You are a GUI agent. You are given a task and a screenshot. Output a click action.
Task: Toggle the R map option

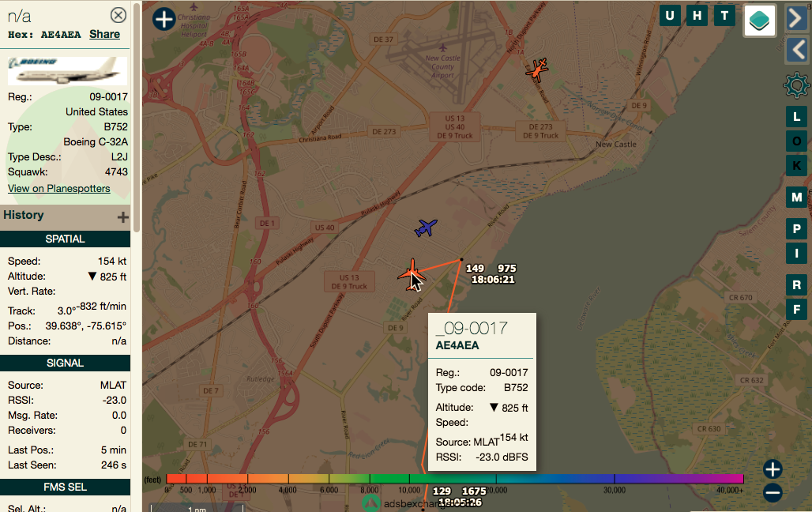tap(796, 284)
